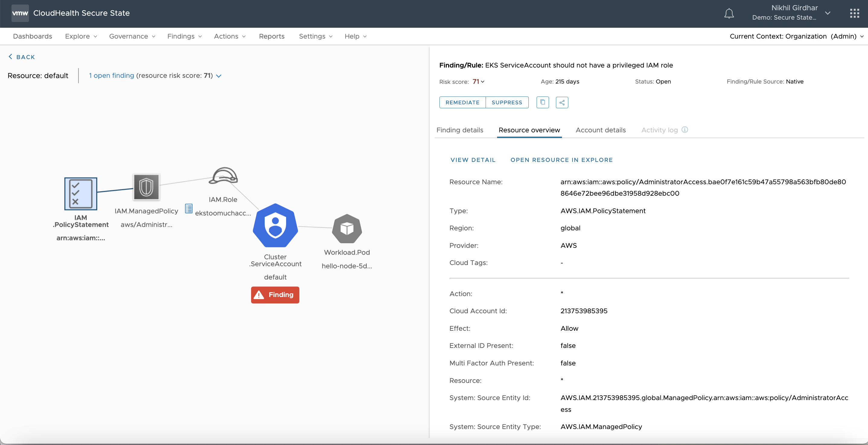Click the REMEDIATE button
Viewport: 868px width, 445px height.
point(462,102)
